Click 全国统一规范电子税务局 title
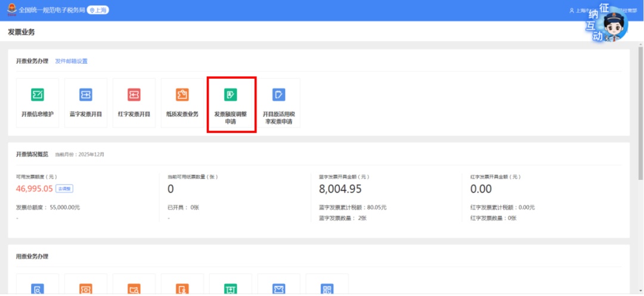Screen dimensions: 644x296 point(51,11)
